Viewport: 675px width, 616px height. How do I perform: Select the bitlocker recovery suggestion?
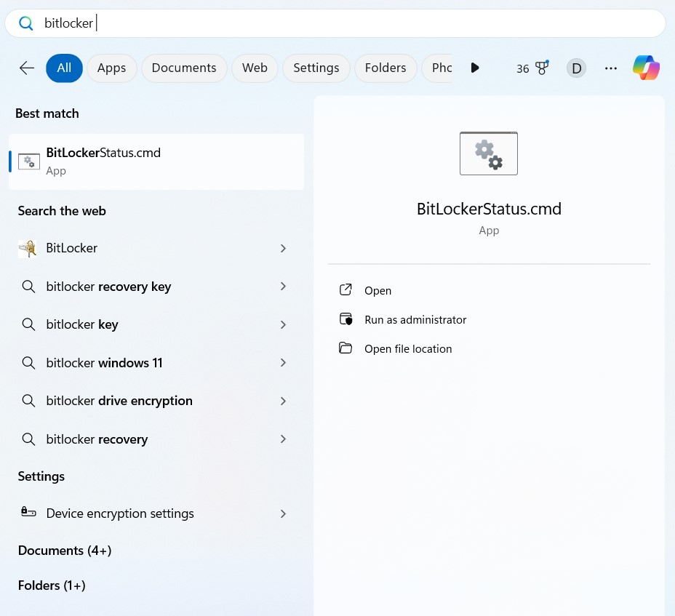153,439
